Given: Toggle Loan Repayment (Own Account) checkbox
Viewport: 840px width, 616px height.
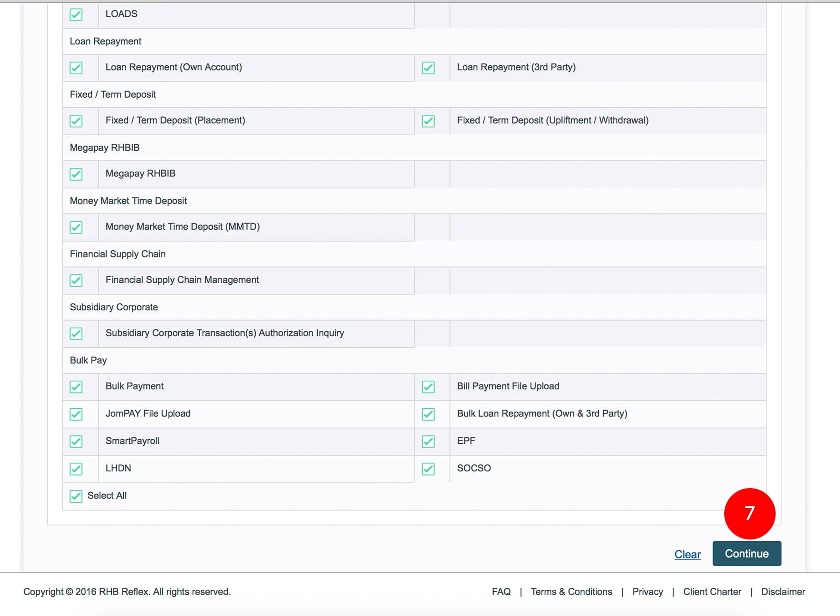Looking at the screenshot, I should tap(76, 68).
